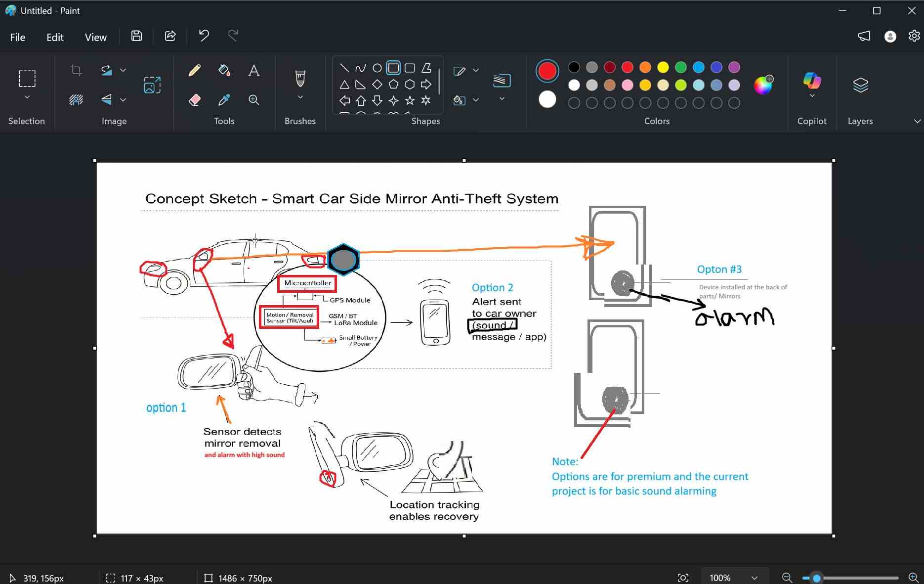The height and width of the screenshot is (584, 924).
Task: Expand the Rotate options dropdown
Action: [x=123, y=70]
